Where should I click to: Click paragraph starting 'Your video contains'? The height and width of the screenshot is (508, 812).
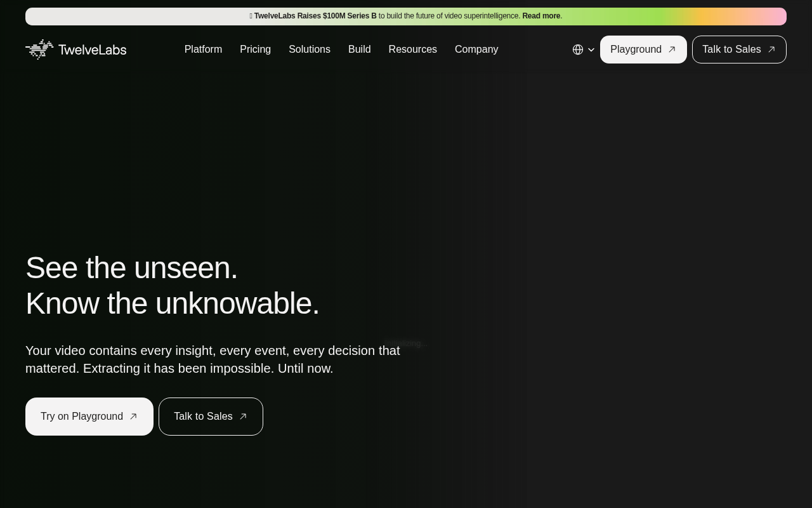coord(213,359)
